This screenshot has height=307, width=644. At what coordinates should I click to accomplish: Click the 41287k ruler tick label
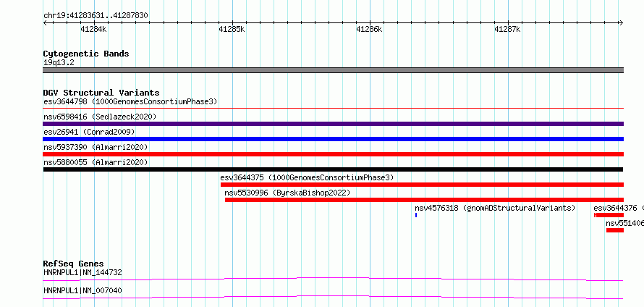[507, 29]
